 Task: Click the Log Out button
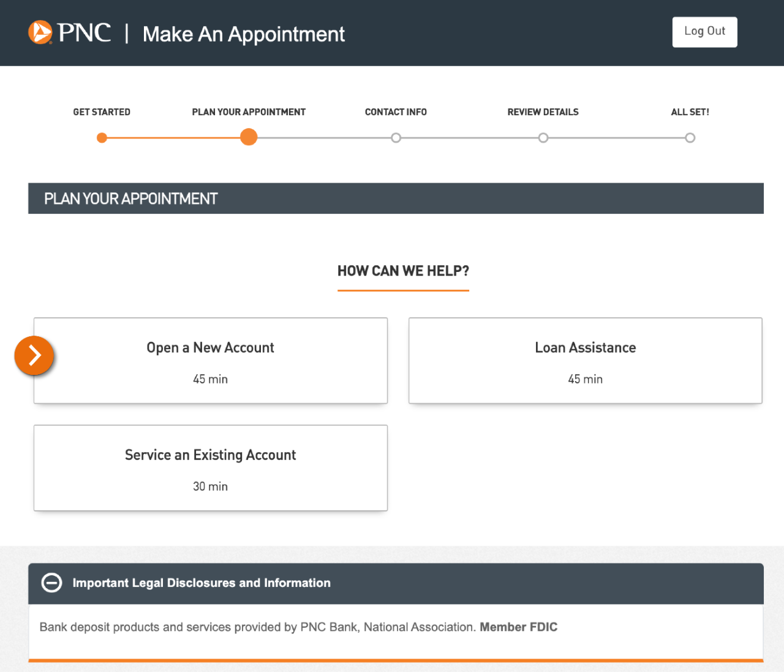tap(704, 32)
